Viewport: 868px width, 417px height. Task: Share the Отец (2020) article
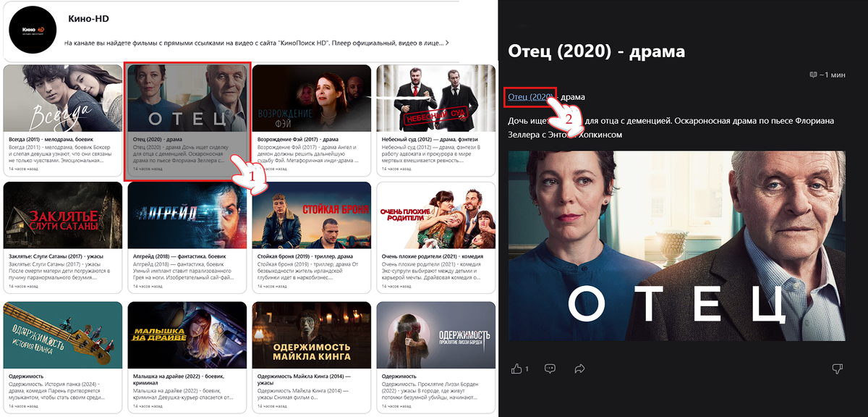579,369
